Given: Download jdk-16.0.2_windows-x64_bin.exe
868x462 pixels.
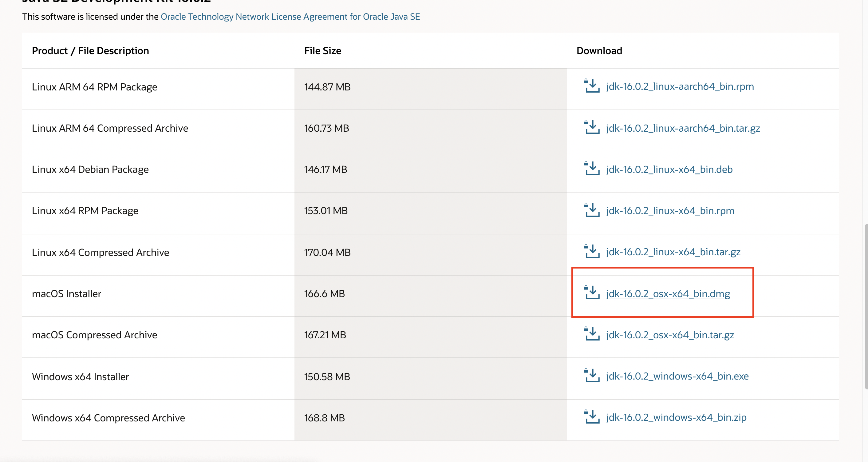Looking at the screenshot, I should coord(677,376).
